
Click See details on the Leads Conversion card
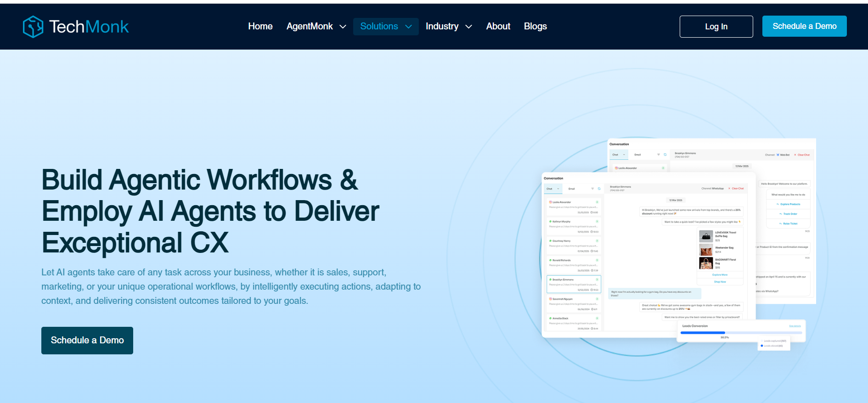[795, 326]
